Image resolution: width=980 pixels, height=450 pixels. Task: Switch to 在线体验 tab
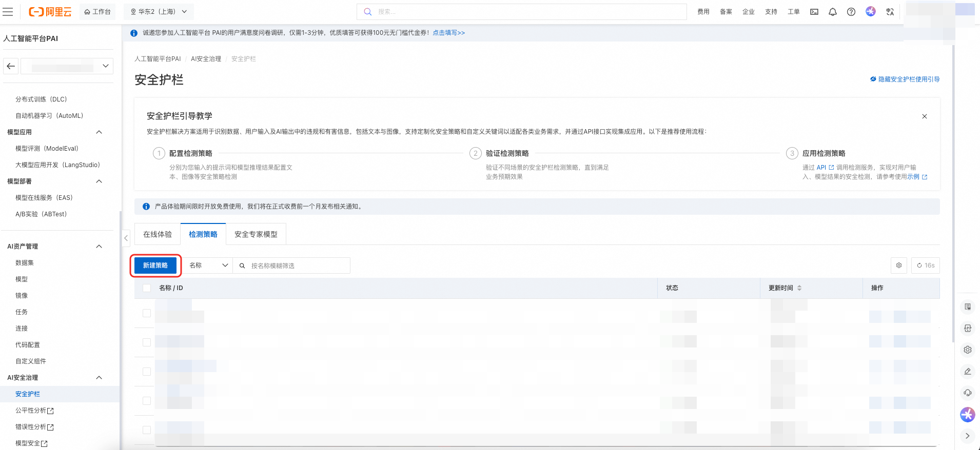tap(158, 234)
